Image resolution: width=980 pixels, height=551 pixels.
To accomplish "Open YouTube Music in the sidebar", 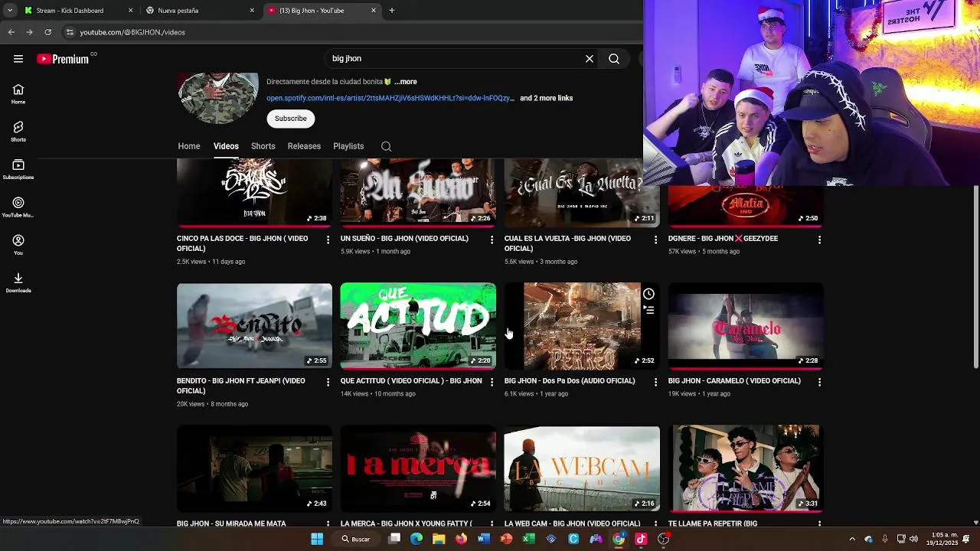I will pos(18,207).
